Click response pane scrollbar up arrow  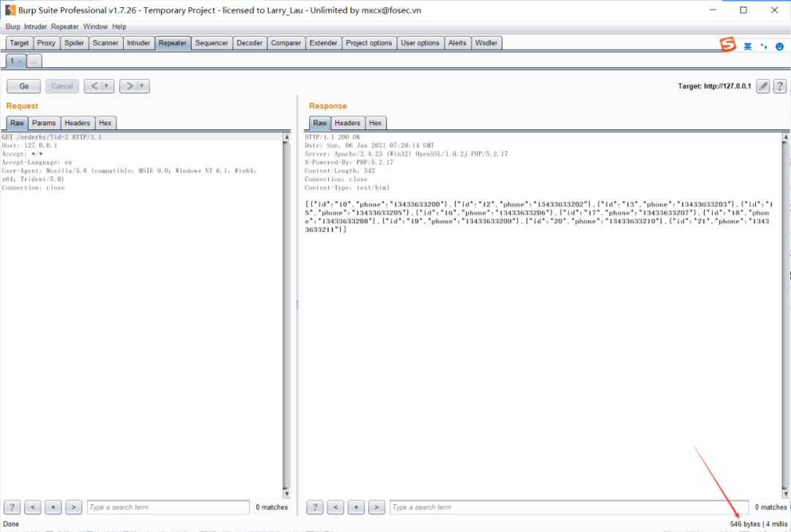tap(785, 137)
